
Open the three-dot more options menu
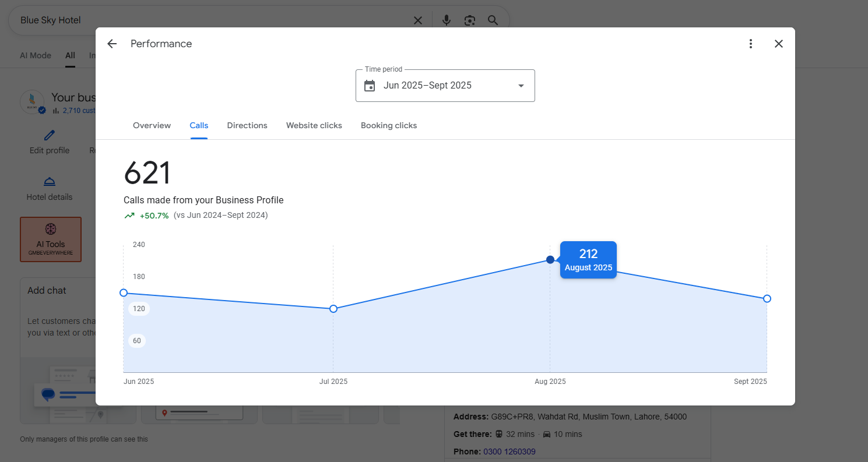point(751,44)
